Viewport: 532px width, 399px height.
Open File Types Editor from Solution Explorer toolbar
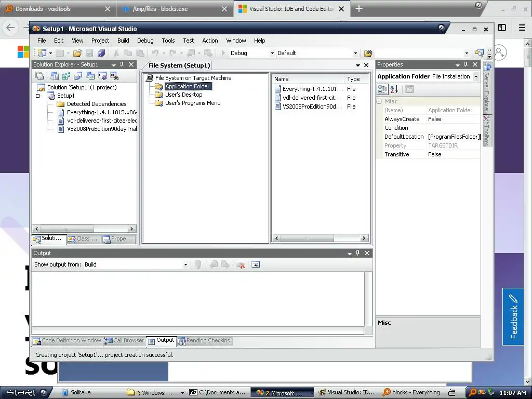(x=78, y=76)
